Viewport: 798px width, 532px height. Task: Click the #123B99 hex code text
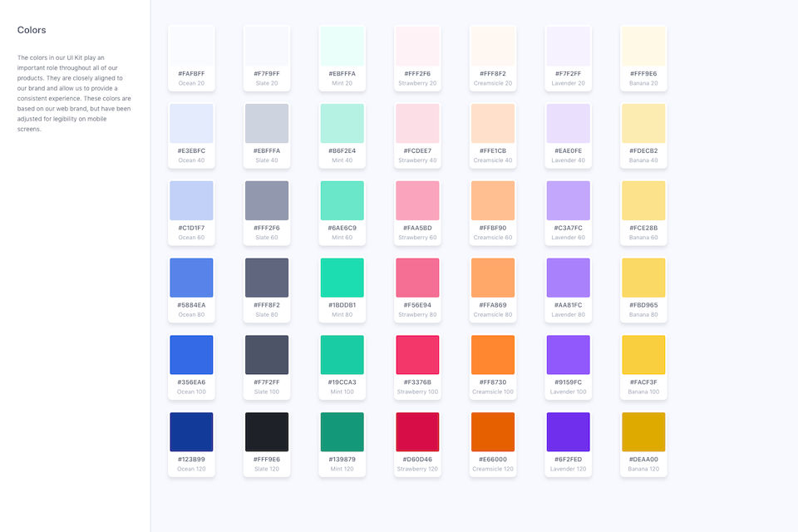(191, 460)
